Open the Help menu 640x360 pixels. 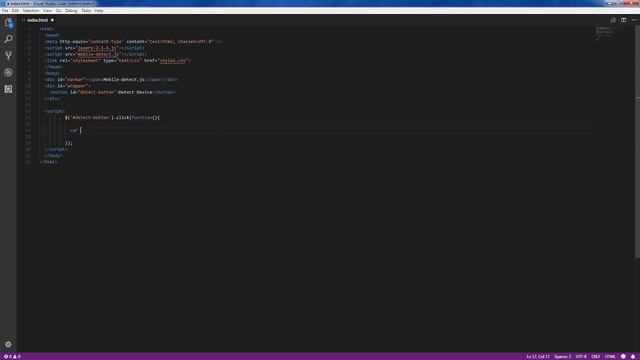coord(99,11)
